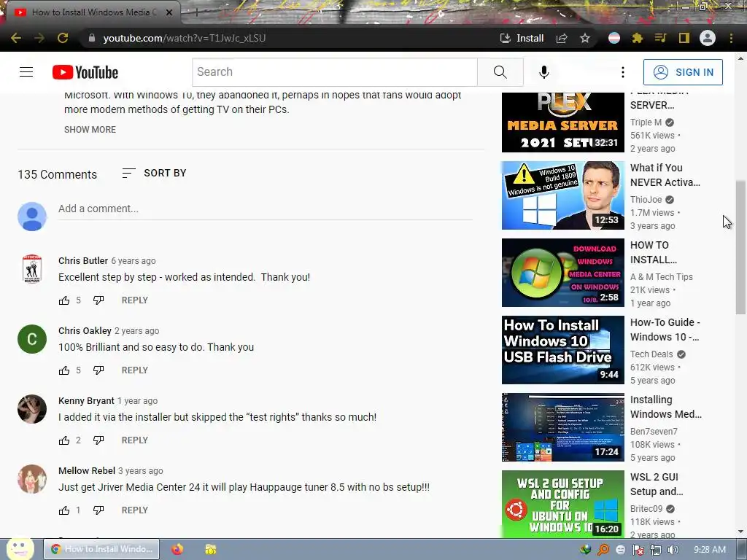The height and width of the screenshot is (560, 747).
Task: Click the Add a comment field
Action: pos(266,209)
